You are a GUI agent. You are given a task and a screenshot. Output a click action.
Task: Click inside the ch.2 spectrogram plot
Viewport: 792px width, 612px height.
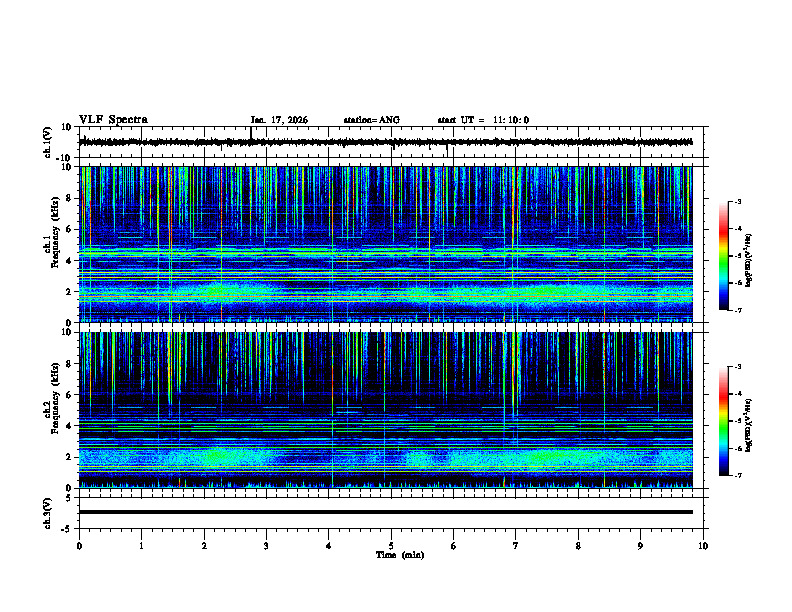(385, 410)
